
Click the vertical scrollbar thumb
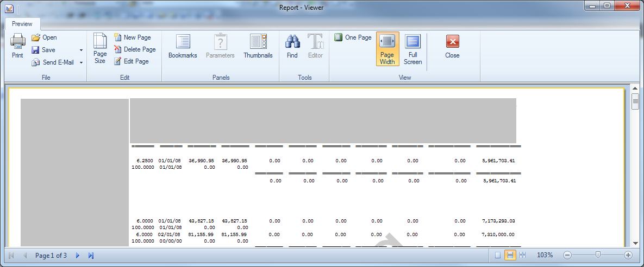(635, 101)
